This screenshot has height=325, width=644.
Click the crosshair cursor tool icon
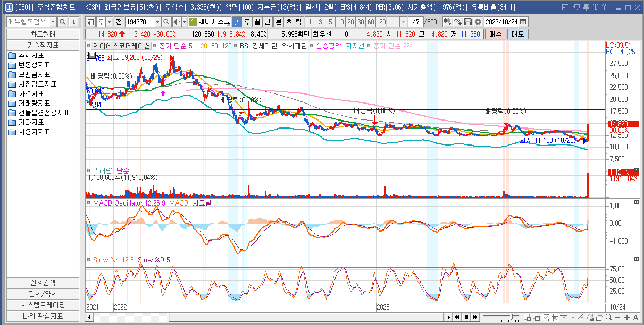point(555,318)
